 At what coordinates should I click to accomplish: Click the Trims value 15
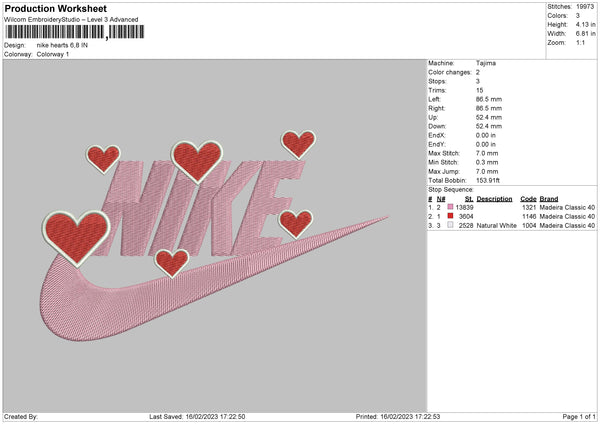tap(479, 90)
